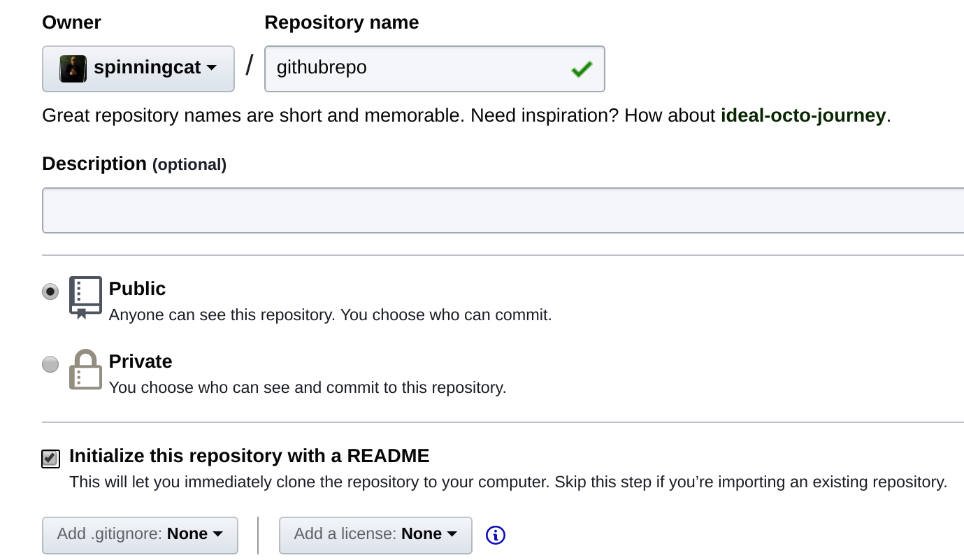Click the "Description (optional)" field label
The width and height of the screenshot is (964, 560).
(x=134, y=164)
